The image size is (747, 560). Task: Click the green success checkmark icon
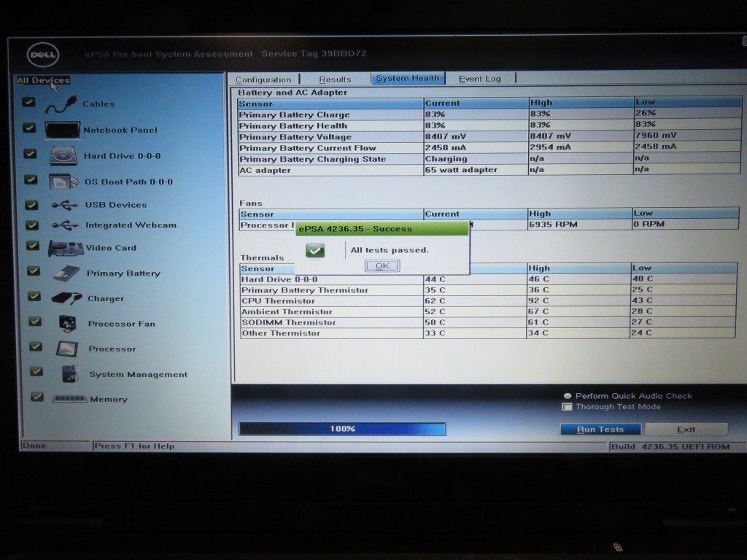(x=315, y=251)
